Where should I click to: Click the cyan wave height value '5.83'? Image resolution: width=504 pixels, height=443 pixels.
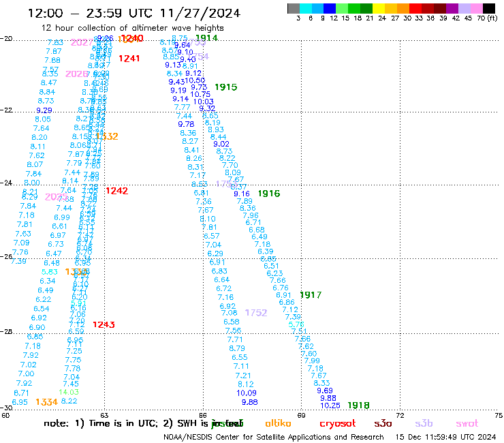[x=50, y=272]
